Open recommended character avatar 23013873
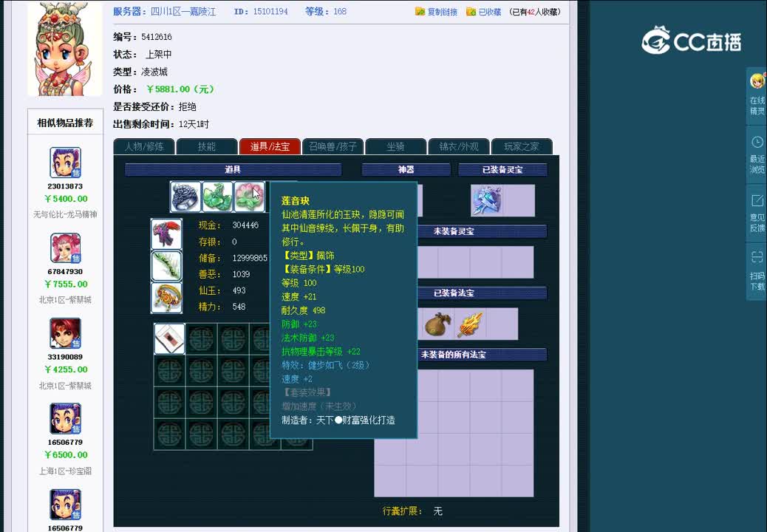The height and width of the screenshot is (532, 767). [x=65, y=163]
